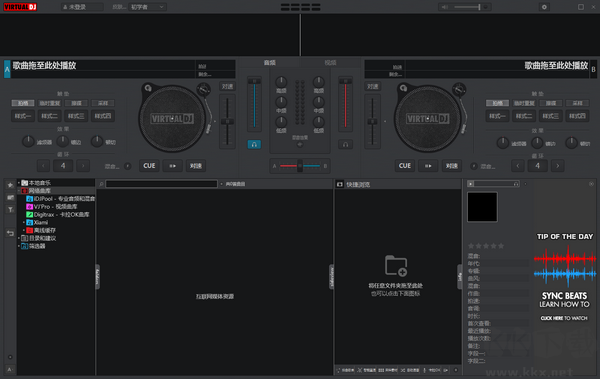Decrease deck A loop length with left arrow
The height and width of the screenshot is (379, 600).
point(44,166)
